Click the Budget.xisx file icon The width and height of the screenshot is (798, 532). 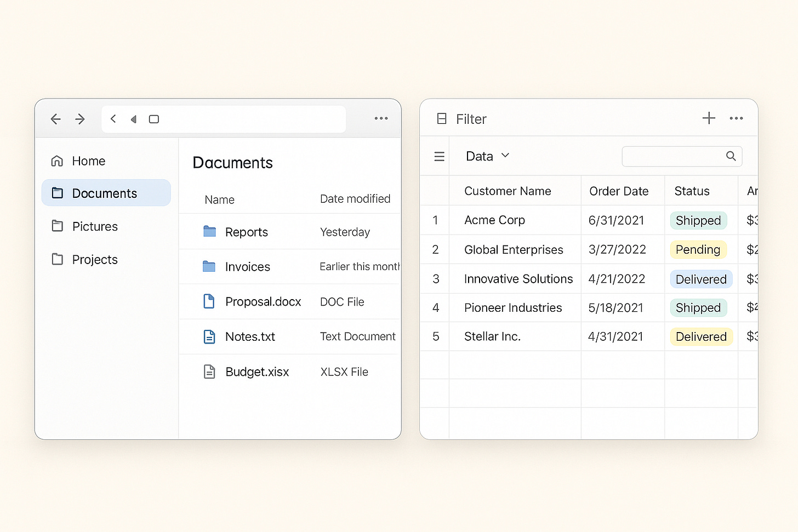click(209, 371)
